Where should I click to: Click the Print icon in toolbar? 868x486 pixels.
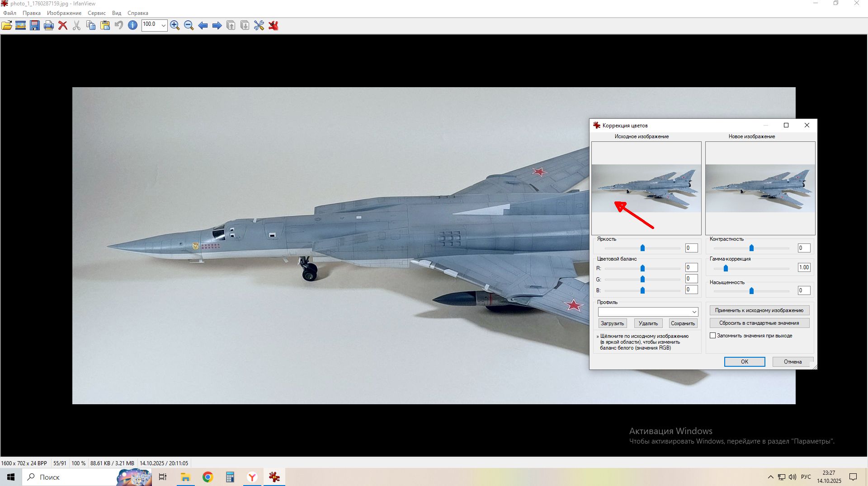49,26
